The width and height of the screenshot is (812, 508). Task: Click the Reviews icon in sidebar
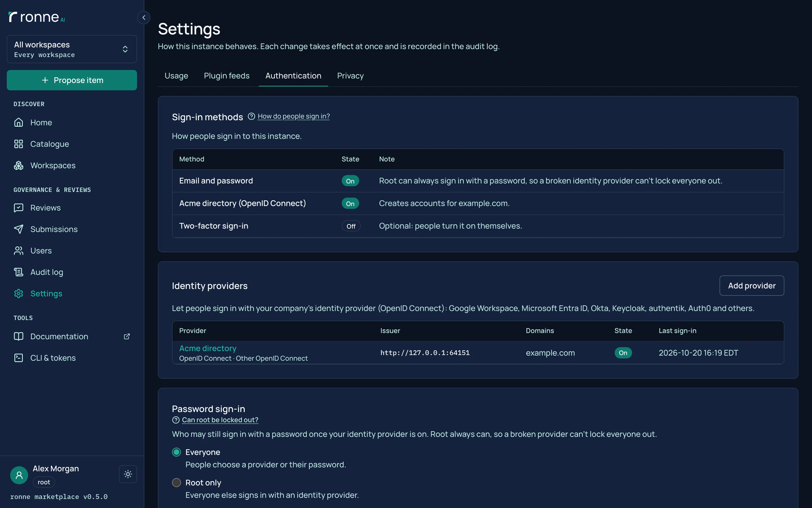click(18, 208)
